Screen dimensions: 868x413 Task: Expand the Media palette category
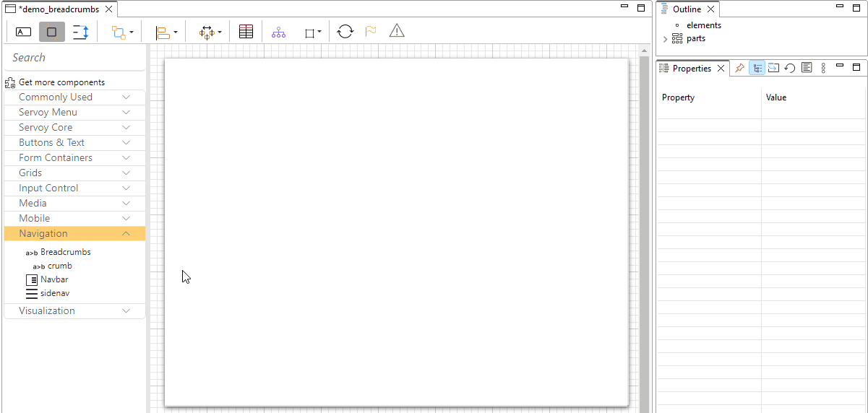[x=74, y=203]
